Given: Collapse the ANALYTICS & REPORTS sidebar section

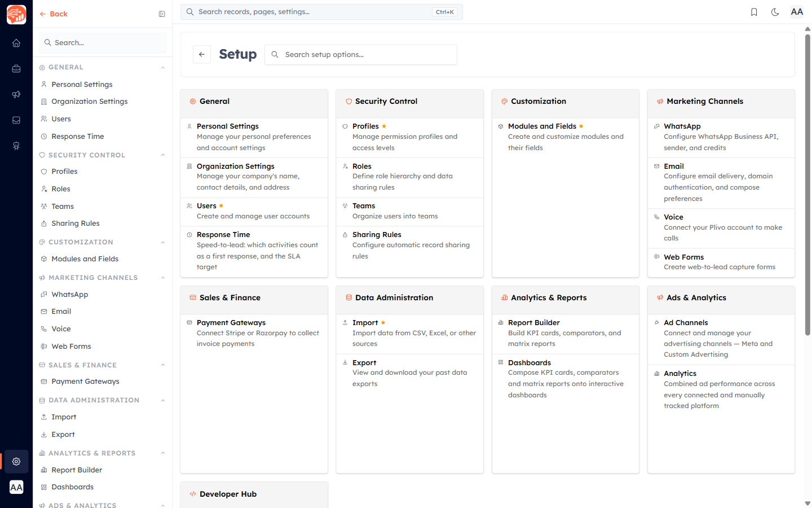Looking at the screenshot, I should (163, 453).
